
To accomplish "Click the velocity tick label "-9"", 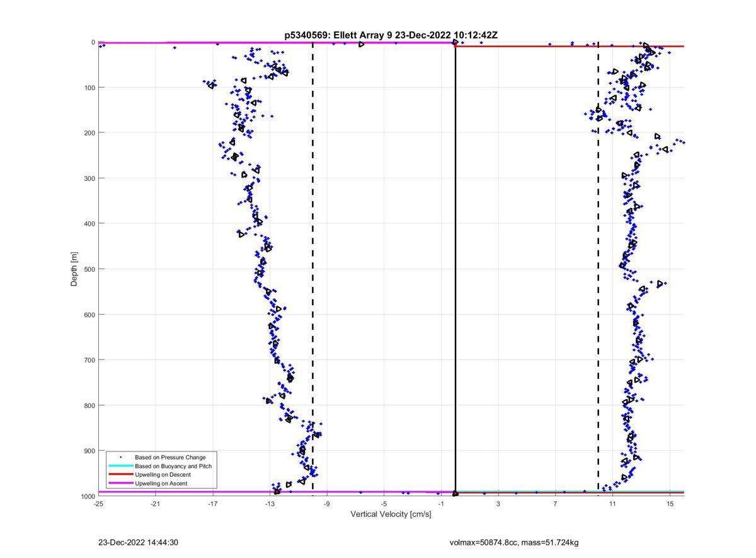I will 327,504.
